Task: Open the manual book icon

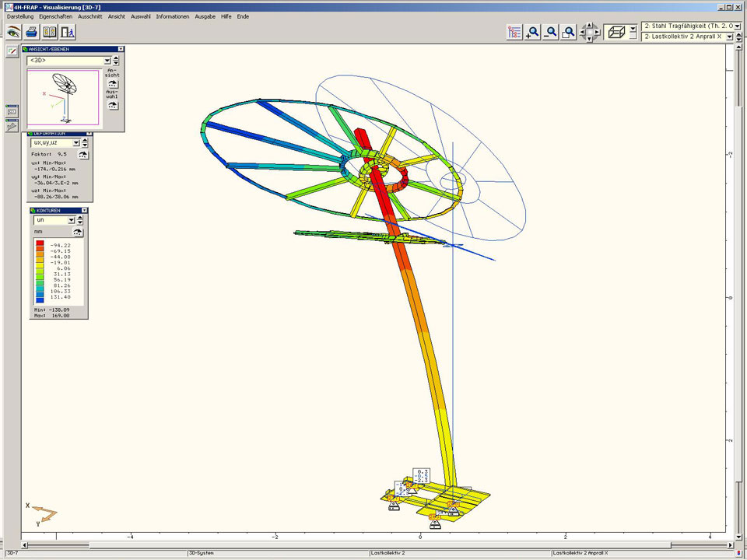Action: (x=50, y=32)
